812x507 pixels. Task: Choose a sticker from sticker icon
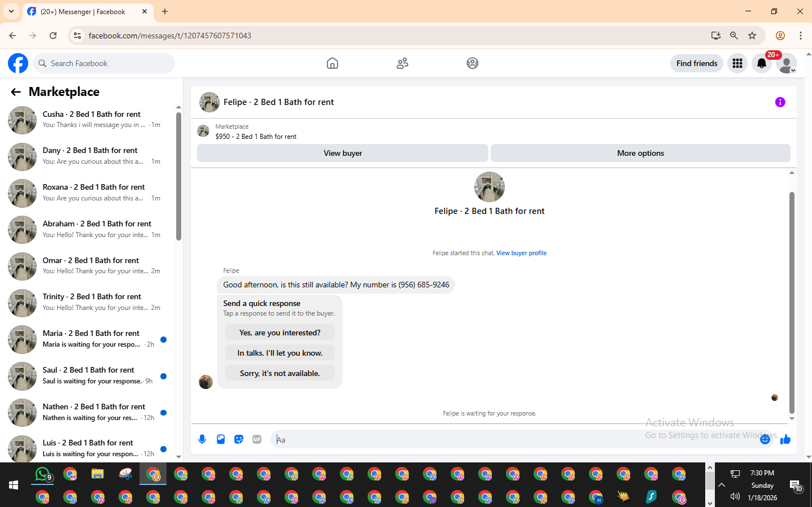tap(239, 439)
